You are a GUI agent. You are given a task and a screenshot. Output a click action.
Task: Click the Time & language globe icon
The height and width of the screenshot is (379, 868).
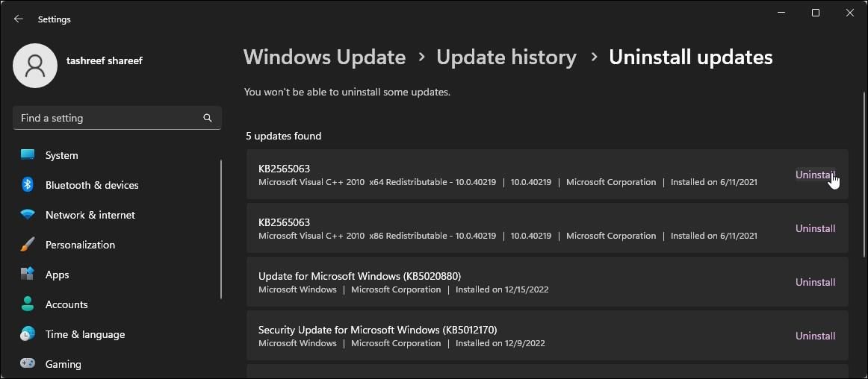pyautogui.click(x=28, y=334)
